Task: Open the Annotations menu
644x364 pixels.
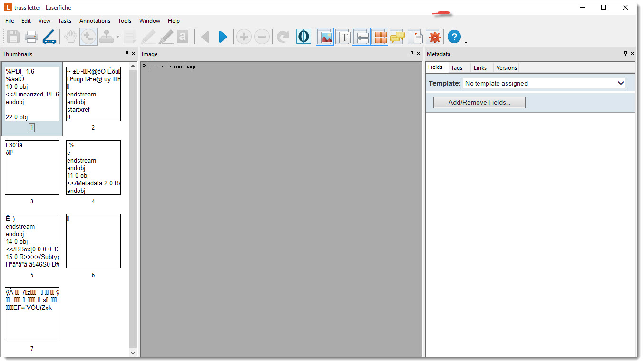Action: pos(95,21)
